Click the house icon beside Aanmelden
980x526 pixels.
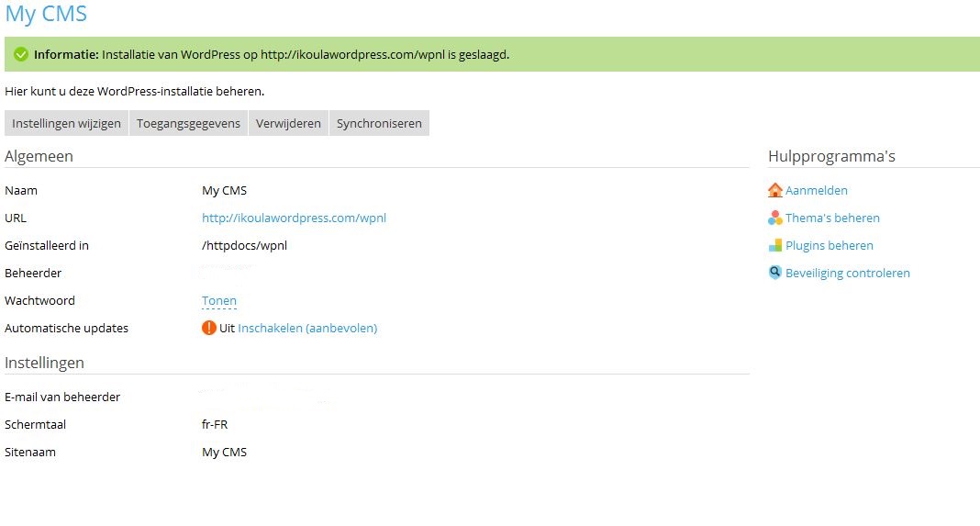(x=775, y=190)
